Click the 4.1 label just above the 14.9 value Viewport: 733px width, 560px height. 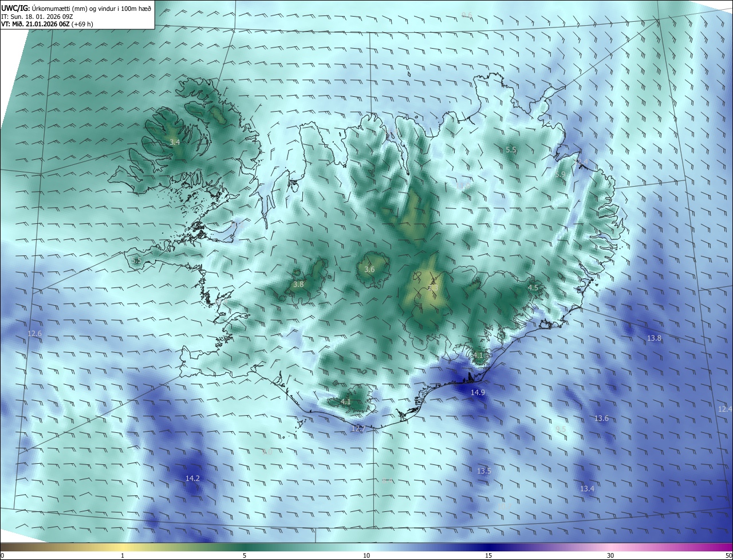click(x=478, y=355)
